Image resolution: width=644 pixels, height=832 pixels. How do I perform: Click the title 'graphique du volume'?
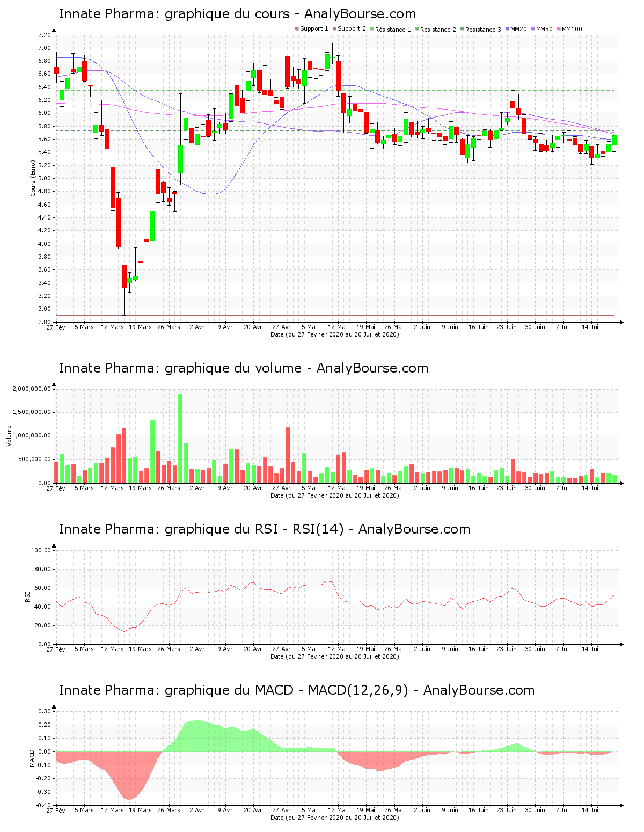pyautogui.click(x=244, y=368)
